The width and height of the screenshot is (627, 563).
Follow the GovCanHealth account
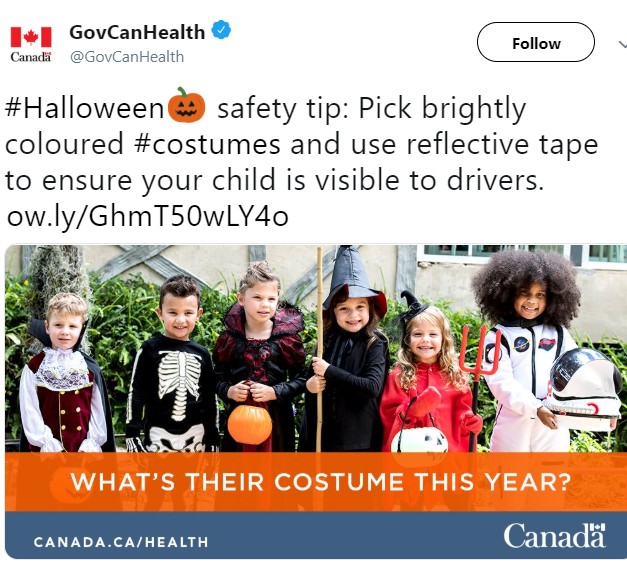[535, 42]
